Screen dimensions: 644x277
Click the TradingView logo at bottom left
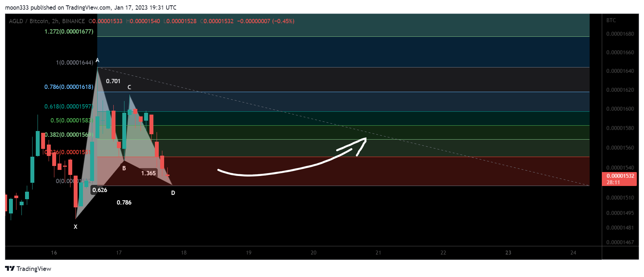(x=28, y=269)
